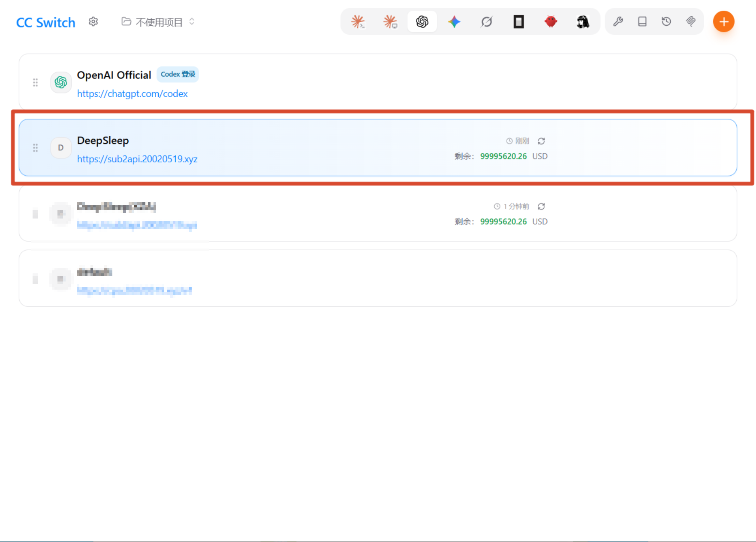The width and height of the screenshot is (756, 542).
Task: Click the drag handle on OpenAI Official
Action: tap(36, 82)
